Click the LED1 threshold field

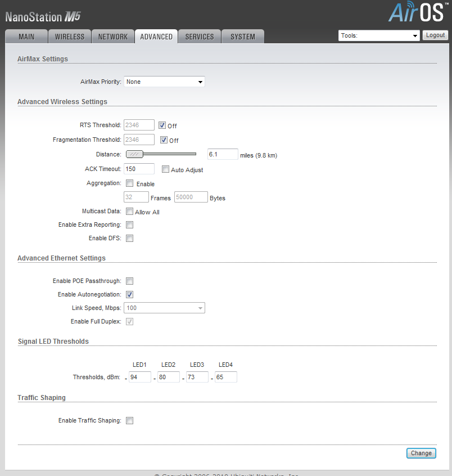(140, 377)
